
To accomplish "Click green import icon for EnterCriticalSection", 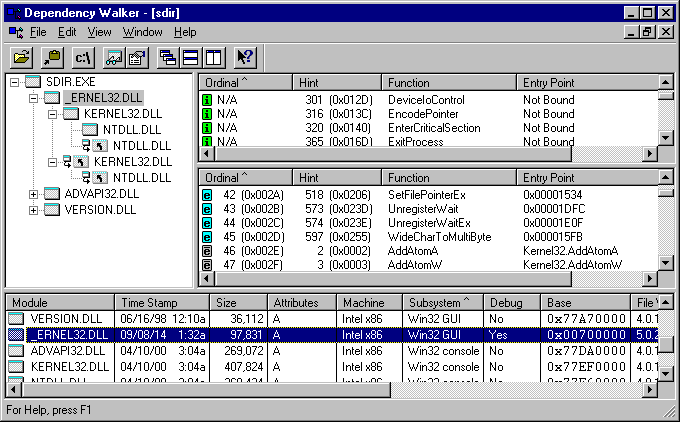I will coord(207,128).
